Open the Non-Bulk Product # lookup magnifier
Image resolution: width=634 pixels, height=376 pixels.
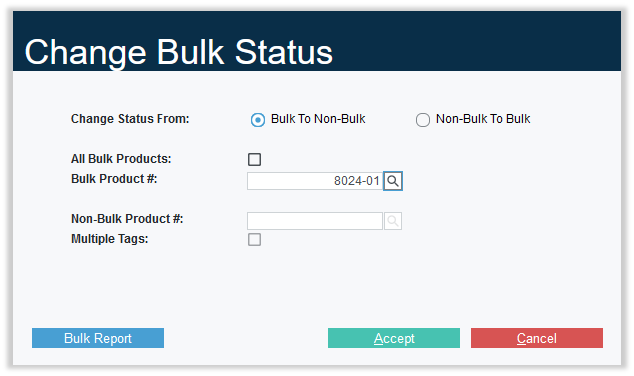[x=393, y=221]
